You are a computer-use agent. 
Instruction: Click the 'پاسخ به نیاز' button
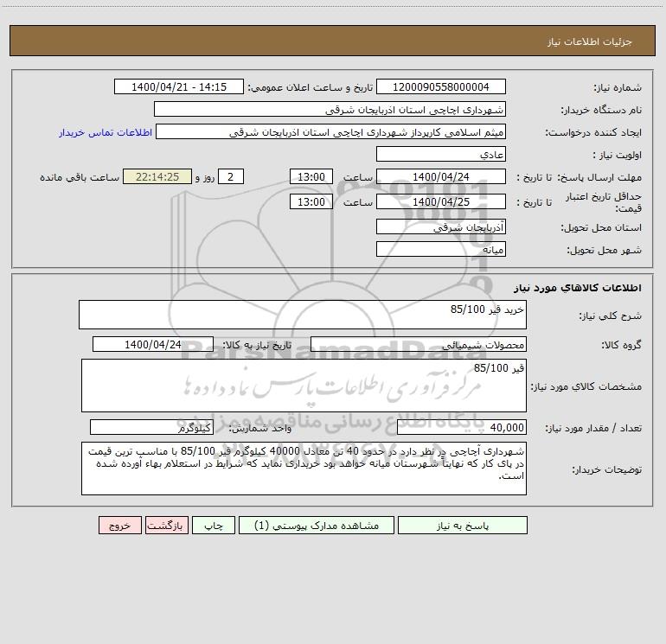pos(462,525)
